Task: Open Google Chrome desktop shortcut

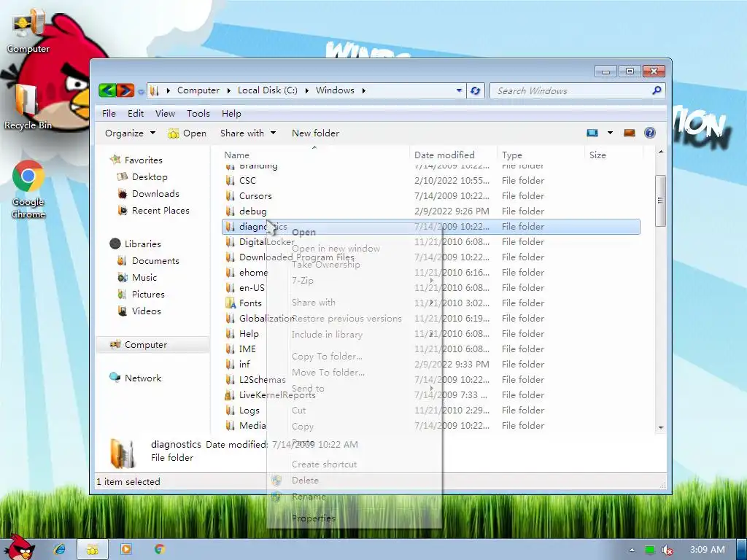Action: (28, 190)
